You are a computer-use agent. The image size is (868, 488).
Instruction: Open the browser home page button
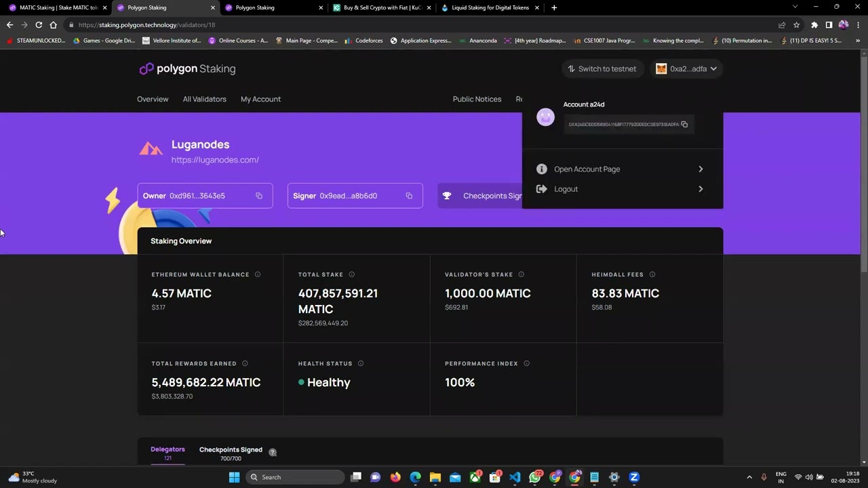tap(53, 25)
